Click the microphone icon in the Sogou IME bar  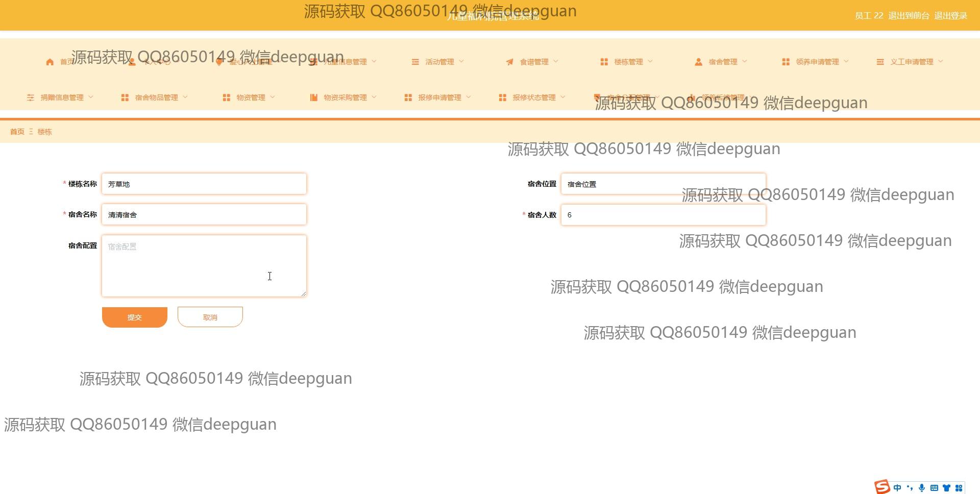(x=922, y=488)
